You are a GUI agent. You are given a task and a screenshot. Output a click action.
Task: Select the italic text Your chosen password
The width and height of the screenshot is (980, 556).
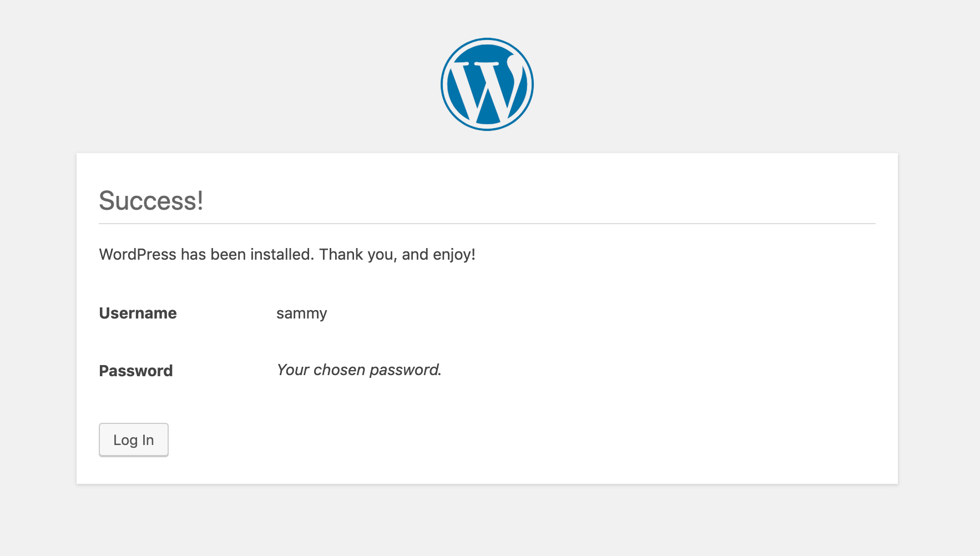click(x=359, y=370)
